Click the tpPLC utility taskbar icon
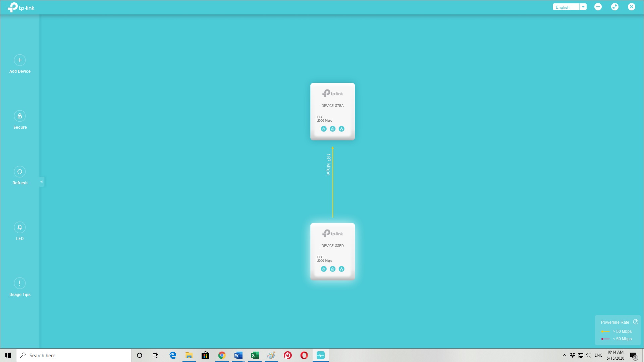 point(320,355)
